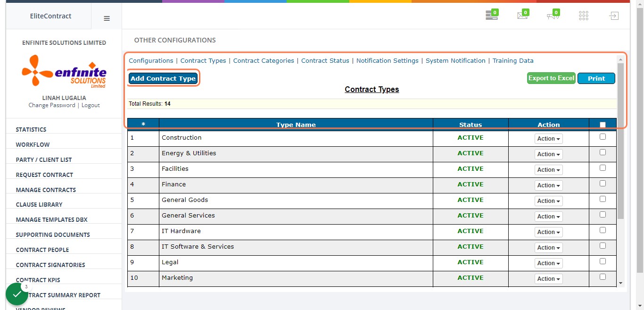Open the Contract Categories link
The image size is (644, 310).
click(264, 61)
